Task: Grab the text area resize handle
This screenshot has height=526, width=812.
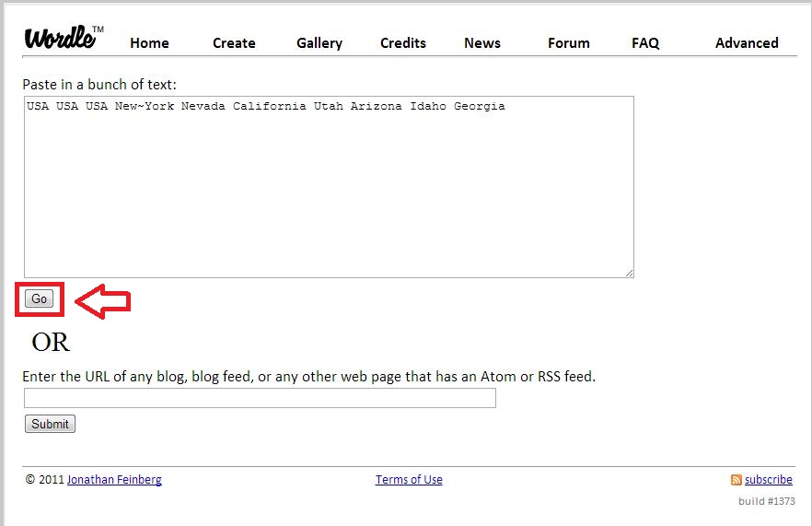Action: pos(629,273)
